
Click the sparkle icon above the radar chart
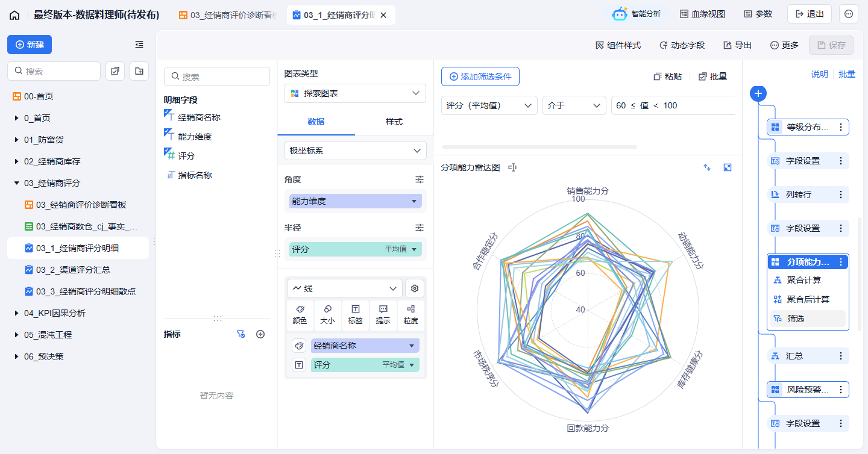click(707, 167)
